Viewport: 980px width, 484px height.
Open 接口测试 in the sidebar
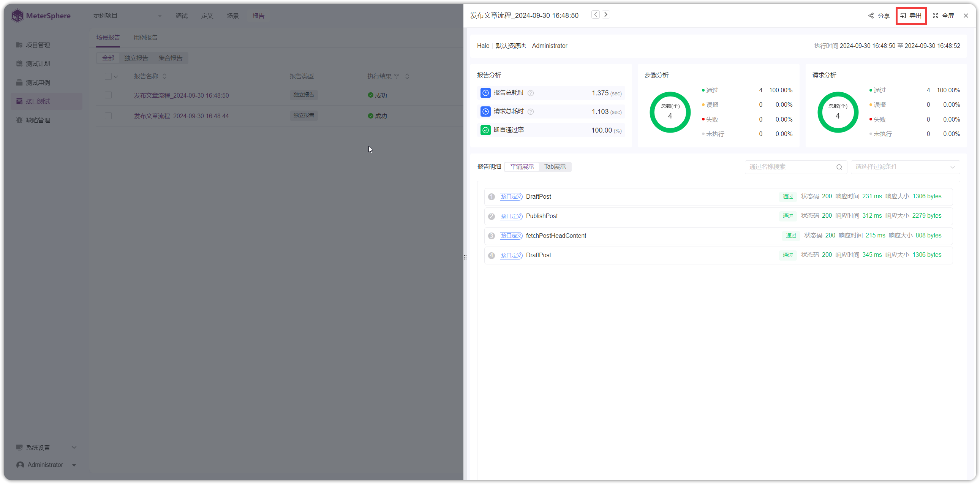coord(46,101)
